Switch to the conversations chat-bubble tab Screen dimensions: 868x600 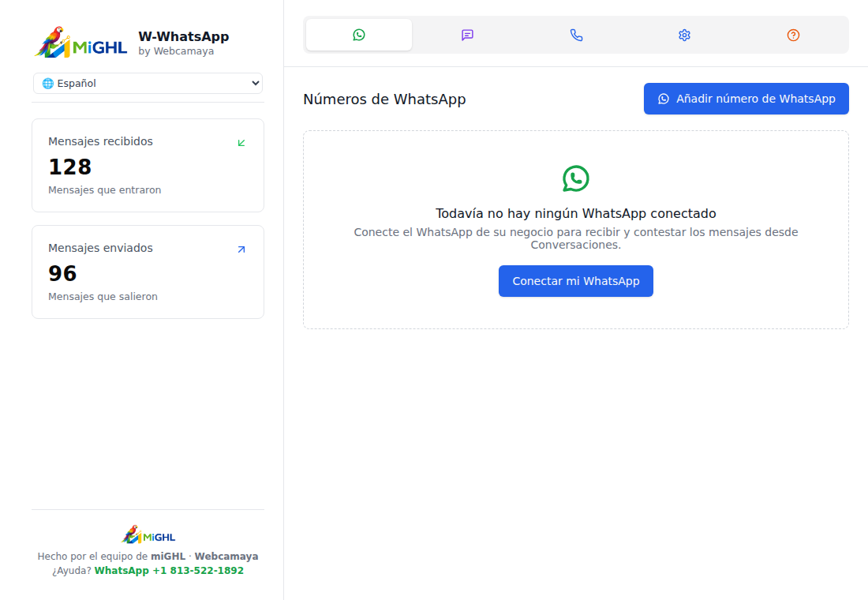[467, 35]
